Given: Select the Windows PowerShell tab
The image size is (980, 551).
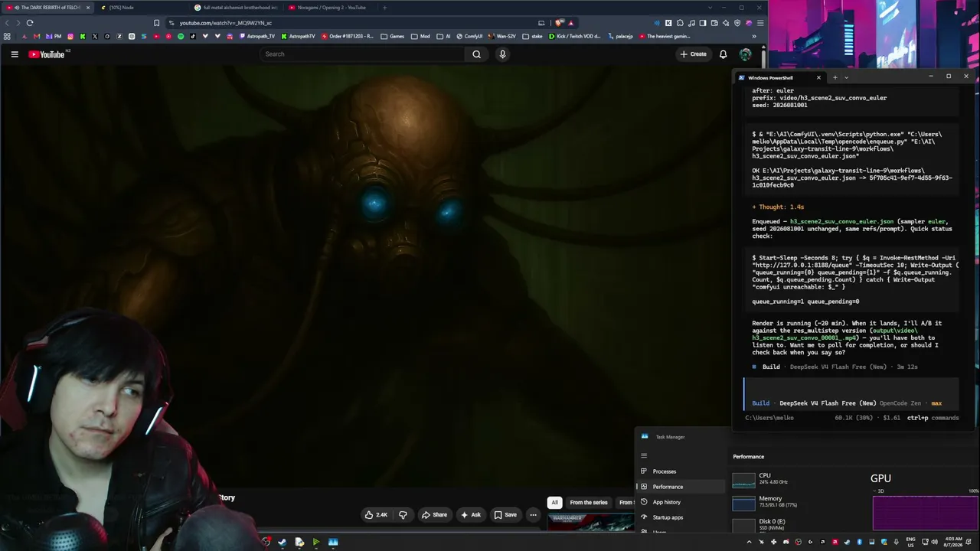Looking at the screenshot, I should click(780, 77).
